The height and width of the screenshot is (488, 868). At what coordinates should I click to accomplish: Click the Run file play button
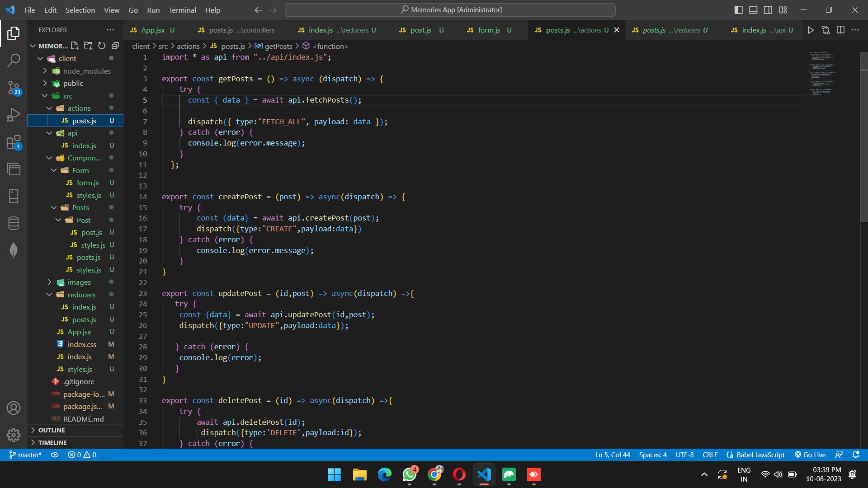tap(811, 30)
